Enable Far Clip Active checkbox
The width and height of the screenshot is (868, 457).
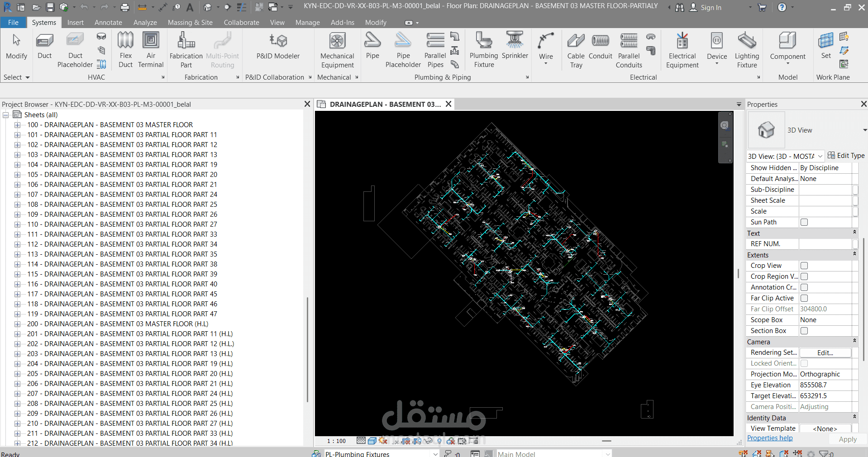point(804,298)
